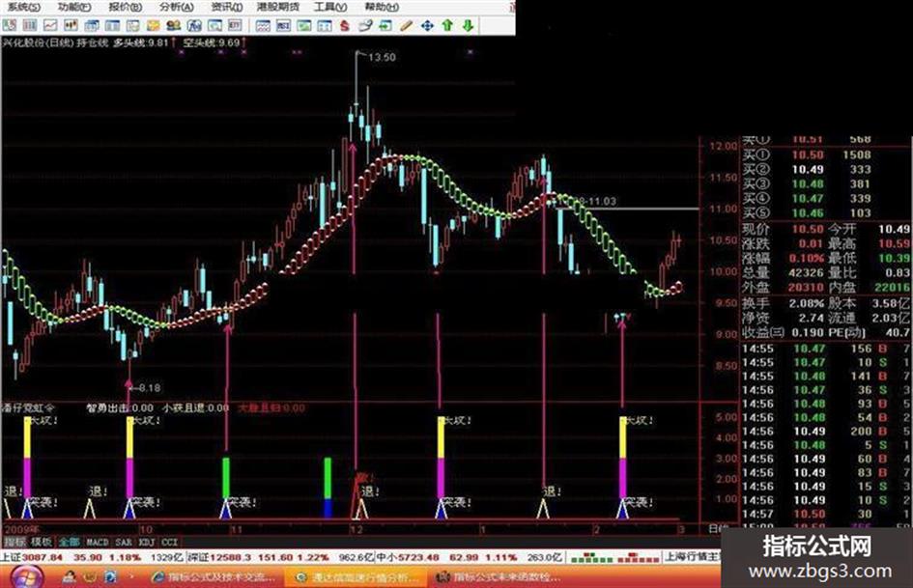Click the 买④ 10.47 bid row
Screen dimensions: 913x588
tap(807, 199)
